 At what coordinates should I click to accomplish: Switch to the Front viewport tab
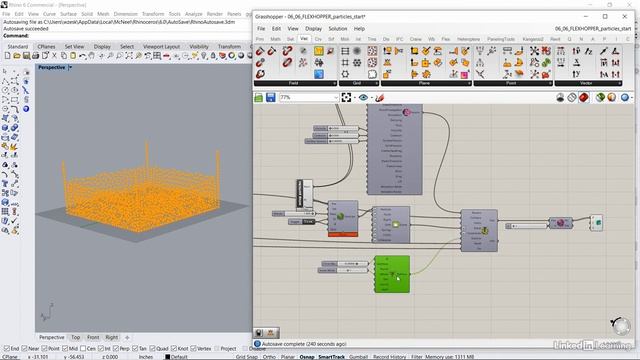point(93,338)
